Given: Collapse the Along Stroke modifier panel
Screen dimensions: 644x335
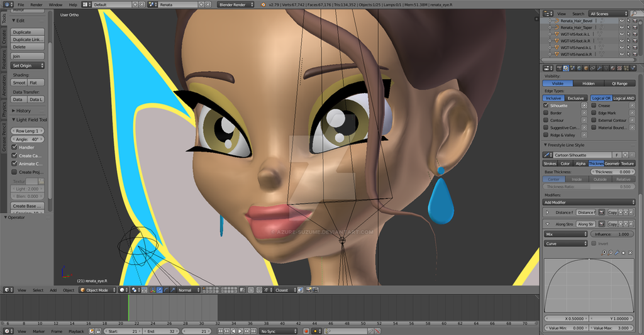Looking at the screenshot, I should click(548, 224).
